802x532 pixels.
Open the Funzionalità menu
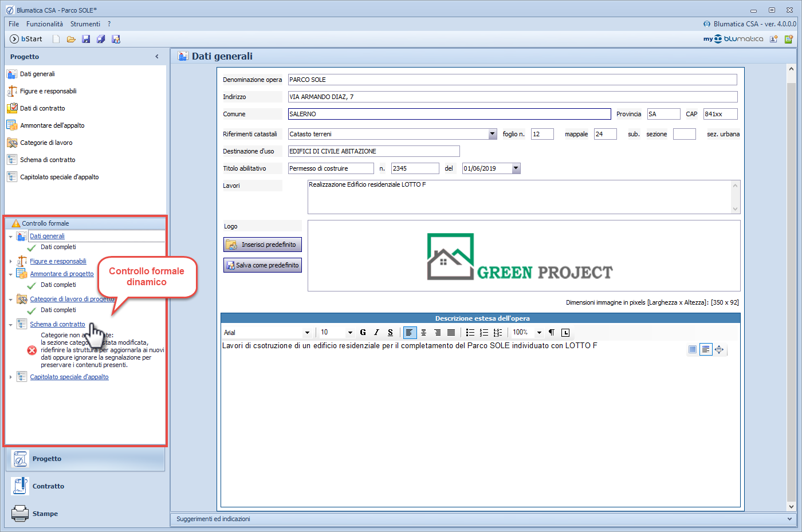tap(45, 24)
